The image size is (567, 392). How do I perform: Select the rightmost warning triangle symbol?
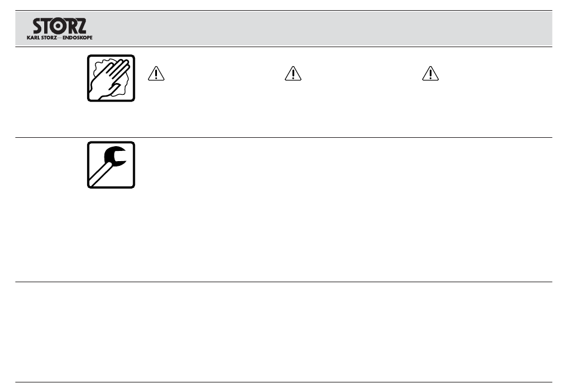pyautogui.click(x=430, y=73)
